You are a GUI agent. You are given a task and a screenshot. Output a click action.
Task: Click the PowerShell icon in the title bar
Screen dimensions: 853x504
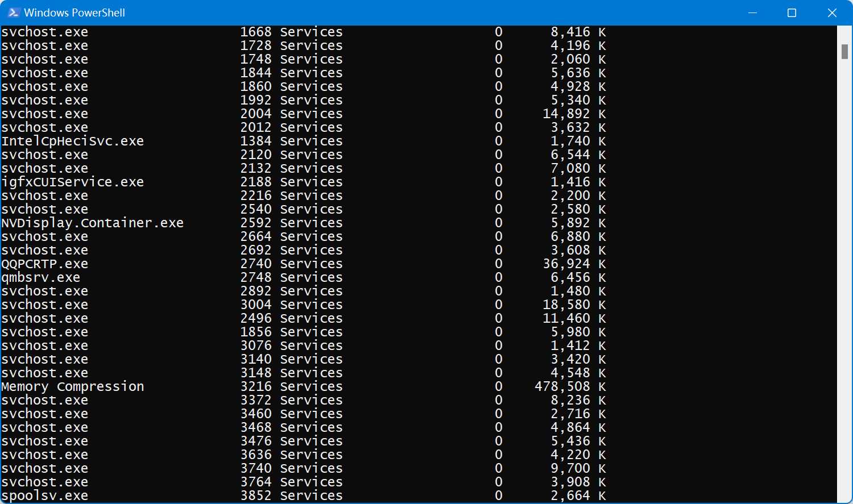14,13
